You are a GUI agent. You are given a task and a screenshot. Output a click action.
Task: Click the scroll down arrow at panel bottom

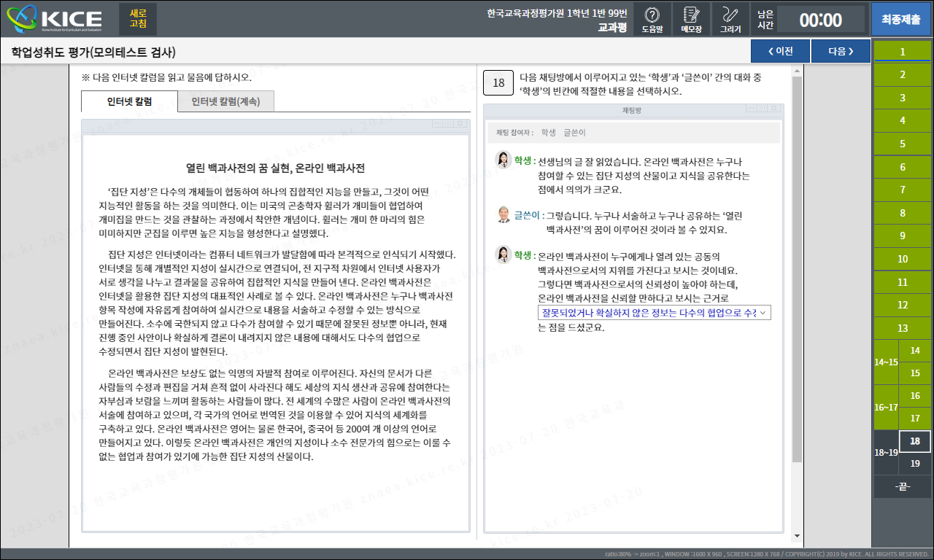pos(797,536)
